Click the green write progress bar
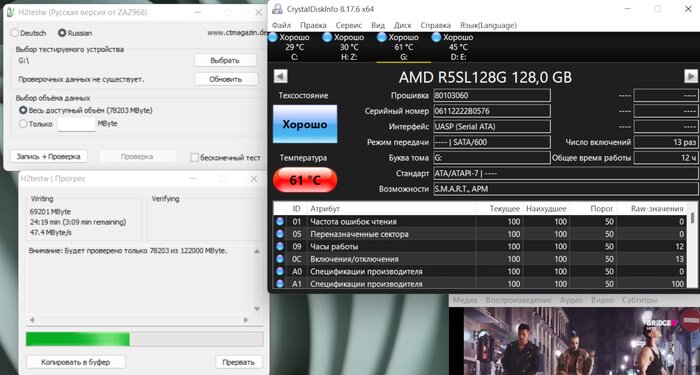700x375 pixels. (145, 339)
